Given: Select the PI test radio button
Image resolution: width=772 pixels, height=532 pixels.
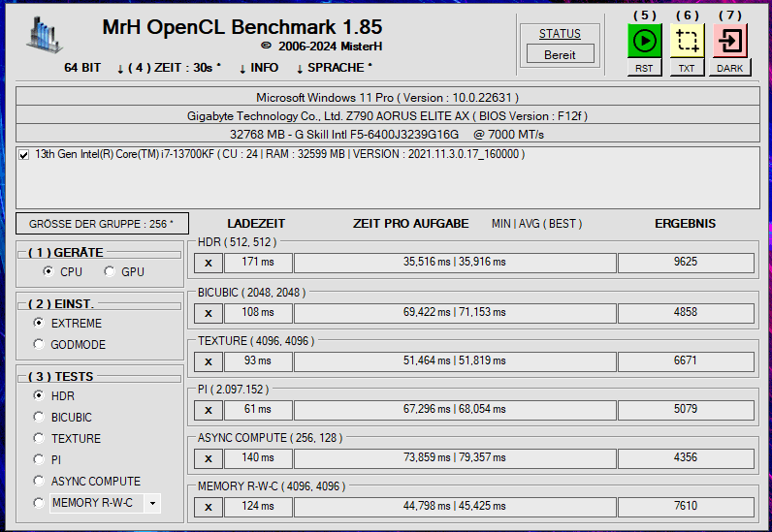Looking at the screenshot, I should 39,459.
